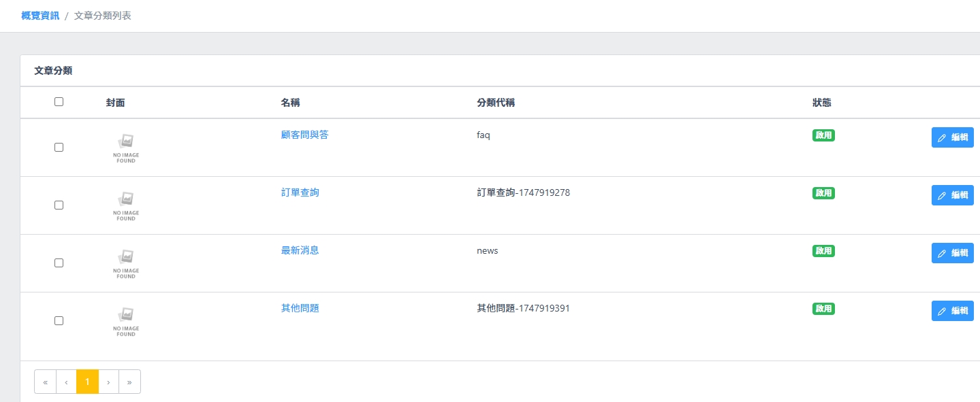Click the 文章分類 panel title
Screen dimensions: 980x402
(53, 70)
